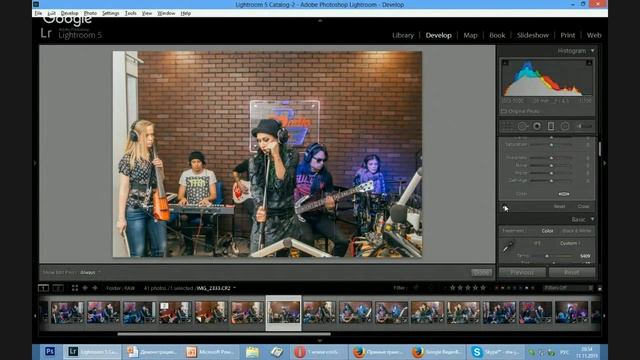This screenshot has height=360, width=640.
Task: Click the shadow clipping indicator in histogram
Action: pyautogui.click(x=505, y=63)
